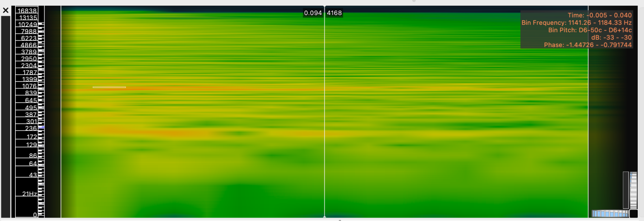Click the dB -33 - -30 readout
The width and height of the screenshot is (644, 221).
[611, 37]
